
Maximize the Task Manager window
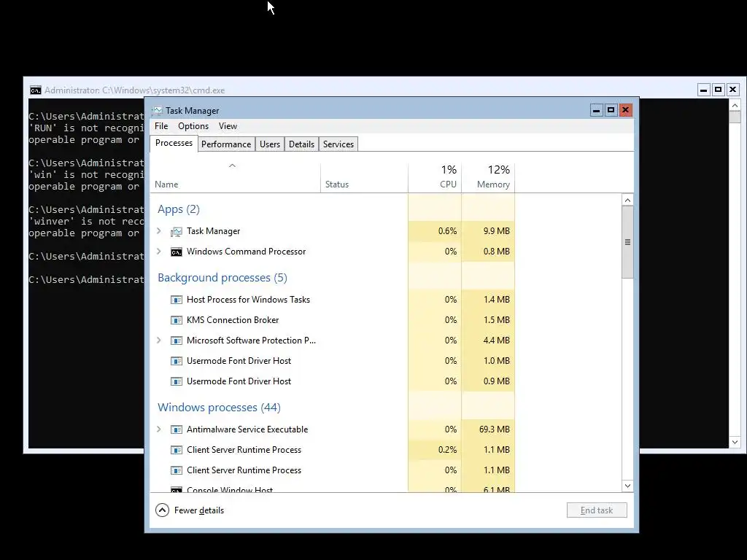pos(611,111)
